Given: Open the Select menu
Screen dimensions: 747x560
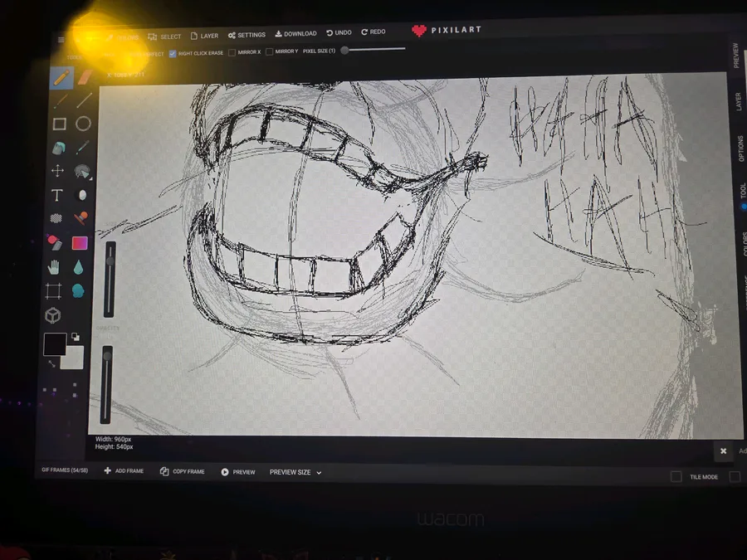Looking at the screenshot, I should click(x=164, y=37).
